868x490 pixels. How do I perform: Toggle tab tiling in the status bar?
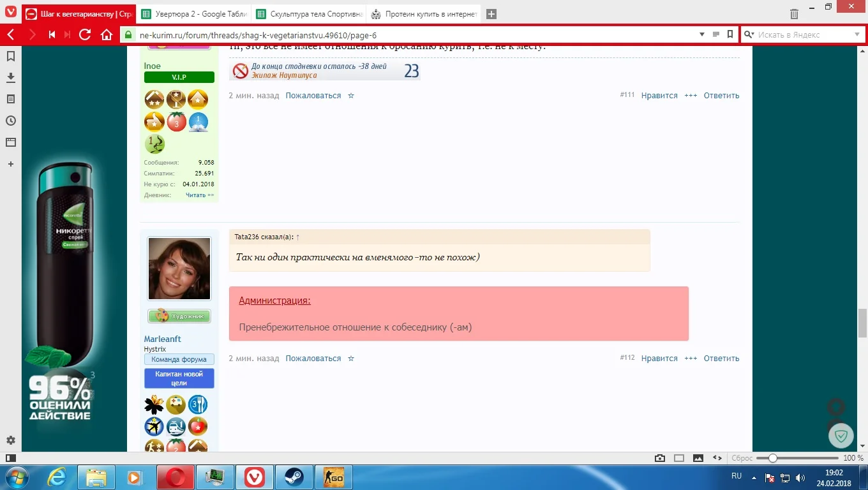[679, 457]
